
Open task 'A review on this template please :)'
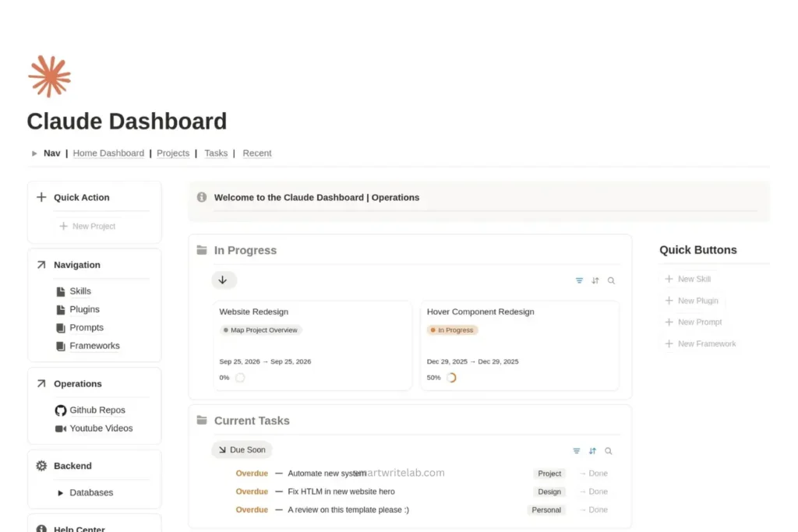[348, 509]
